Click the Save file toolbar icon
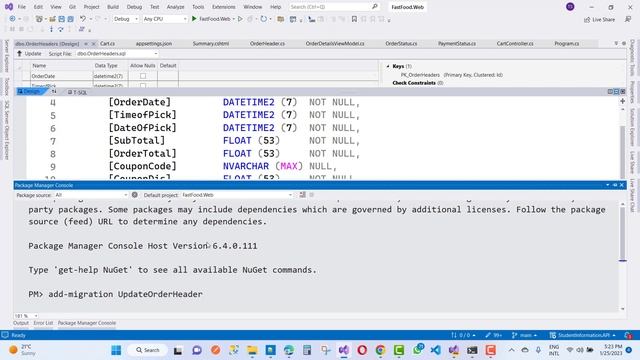Image resolution: width=640 pixels, height=360 pixels. point(61,19)
